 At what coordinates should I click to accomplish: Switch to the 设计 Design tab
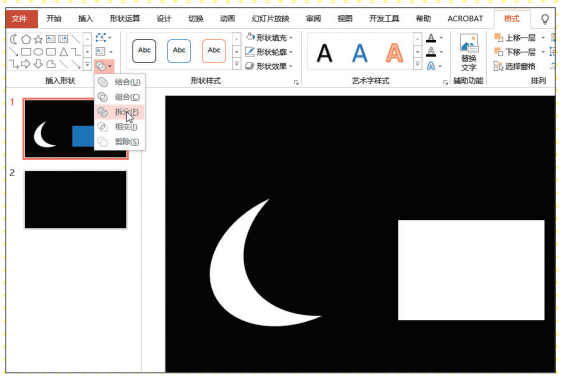164,19
